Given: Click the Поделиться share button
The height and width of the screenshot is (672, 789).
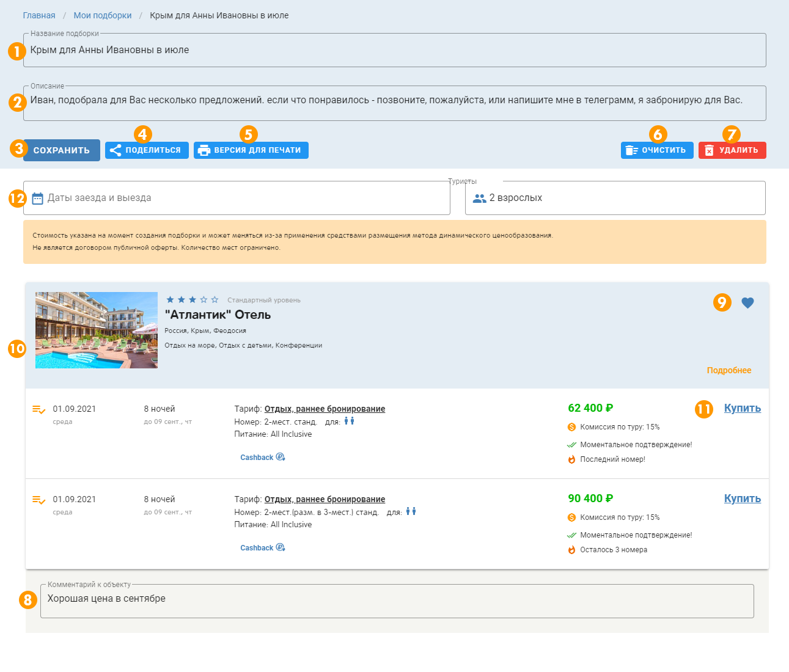Looking at the screenshot, I should click(147, 150).
